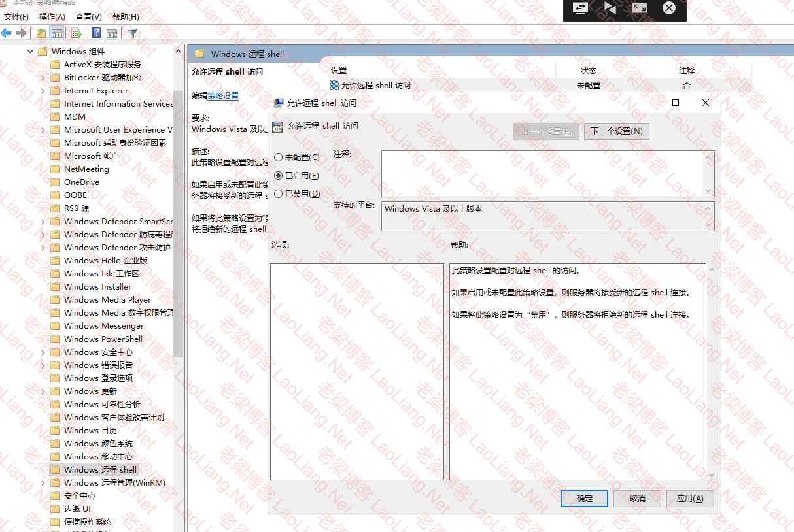Expand the Internet Explorer tree node
This screenshot has height=532, width=794.
point(43,91)
